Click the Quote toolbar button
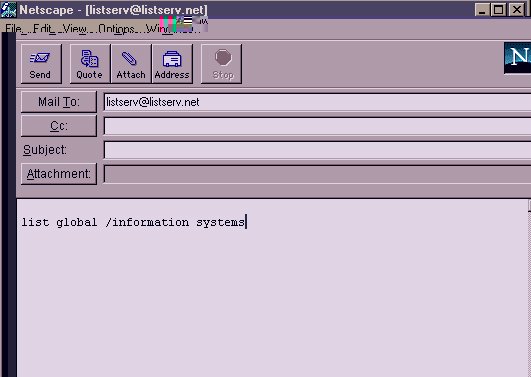Viewport: 531px width, 377px height. click(90, 64)
